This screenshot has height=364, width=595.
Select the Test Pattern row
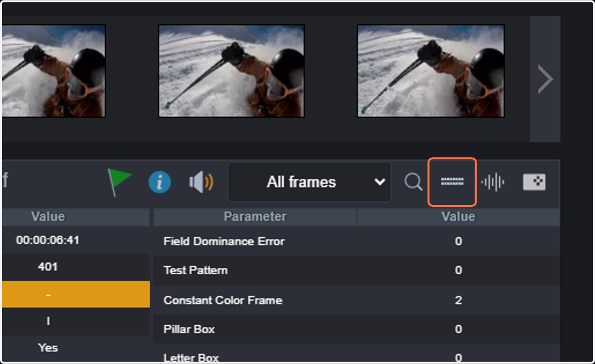[x=357, y=270]
